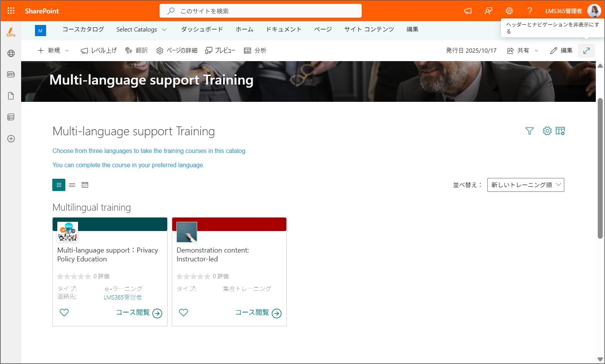Screen dimensions: 605x364
Task: Switch to calendar view
Action: point(85,185)
